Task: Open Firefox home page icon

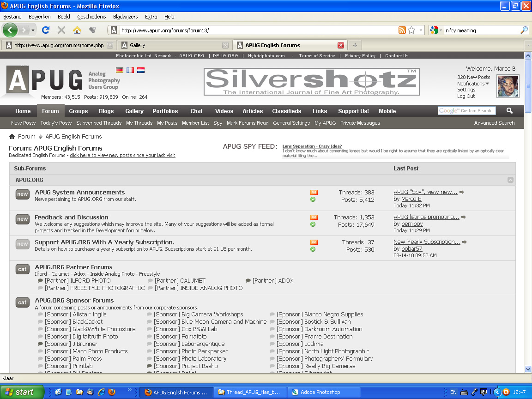Action: click(x=77, y=30)
